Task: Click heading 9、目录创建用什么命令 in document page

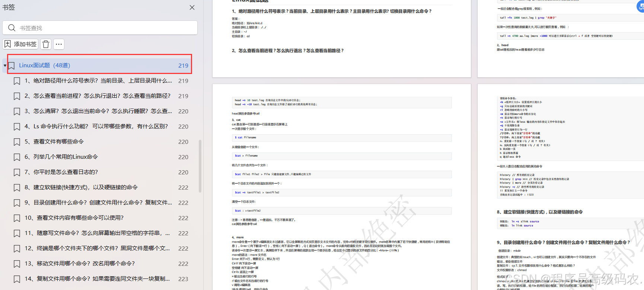Action: point(563,242)
